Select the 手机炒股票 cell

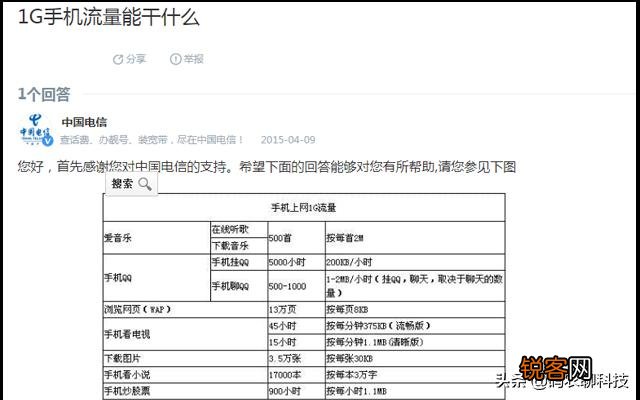click(185, 391)
